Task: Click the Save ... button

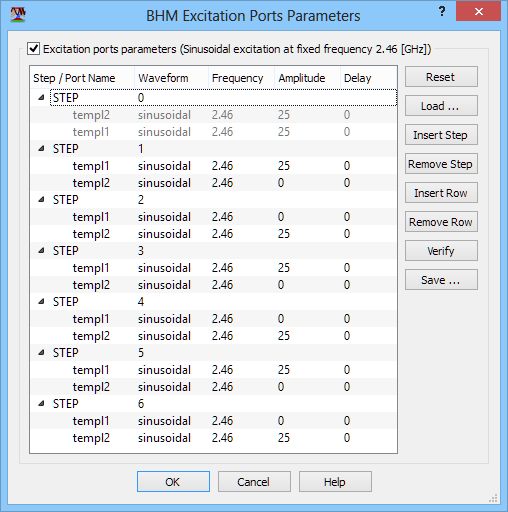Action: (441, 280)
